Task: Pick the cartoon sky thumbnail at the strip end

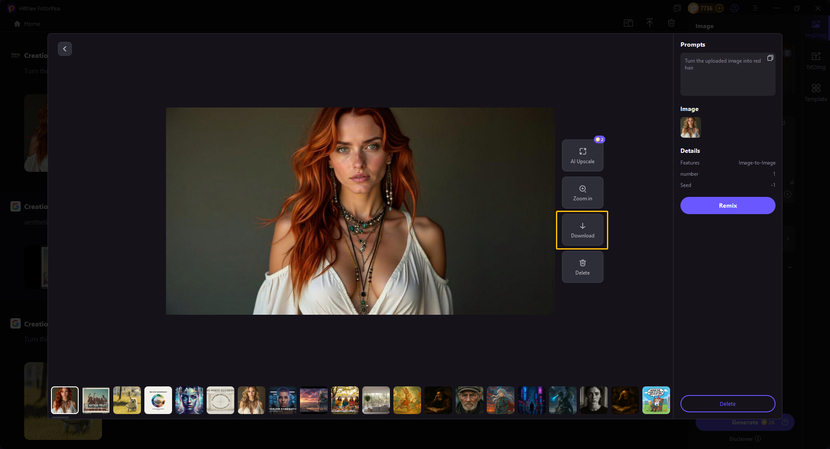Action: (656, 400)
